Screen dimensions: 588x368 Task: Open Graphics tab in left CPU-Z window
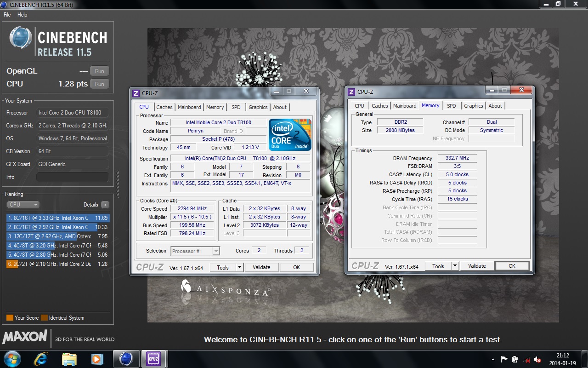[258, 107]
